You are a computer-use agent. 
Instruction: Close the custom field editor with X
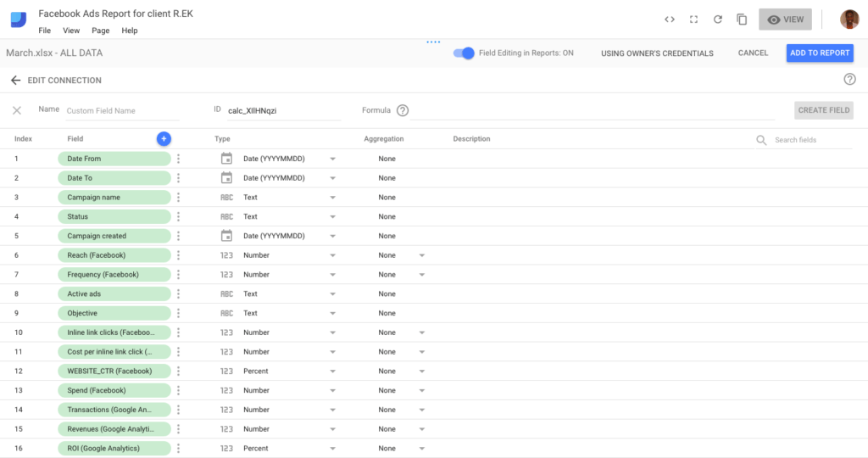coord(17,110)
